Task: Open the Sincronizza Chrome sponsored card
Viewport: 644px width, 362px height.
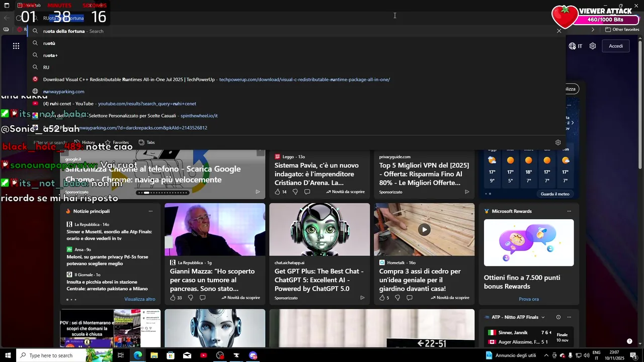Action: (x=163, y=174)
